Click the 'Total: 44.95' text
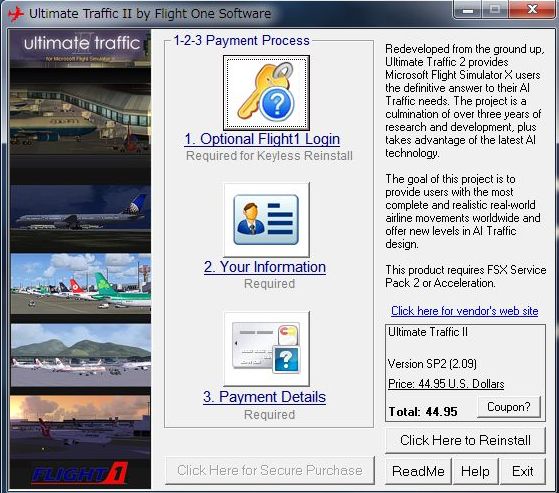Viewport: 559px width, 493px height. point(423,412)
